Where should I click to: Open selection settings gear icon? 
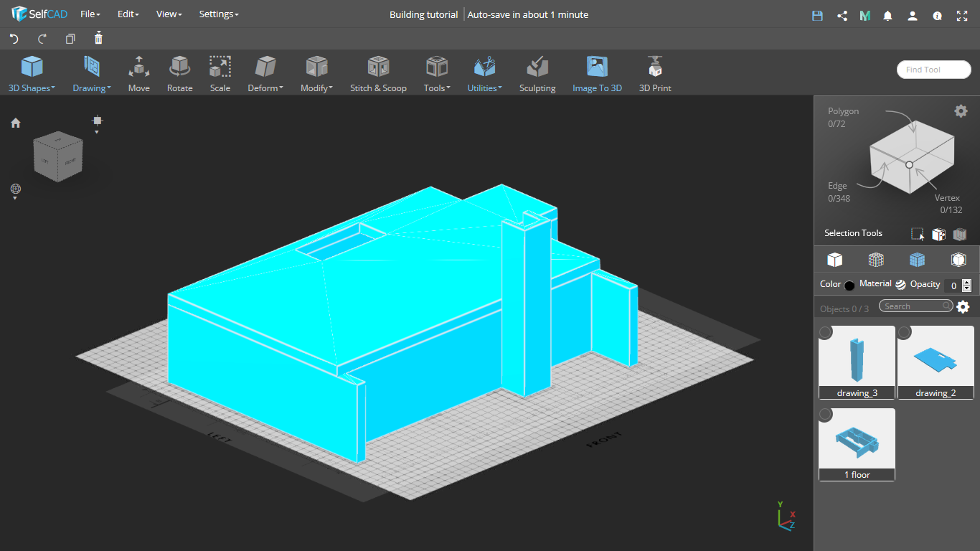pyautogui.click(x=961, y=110)
